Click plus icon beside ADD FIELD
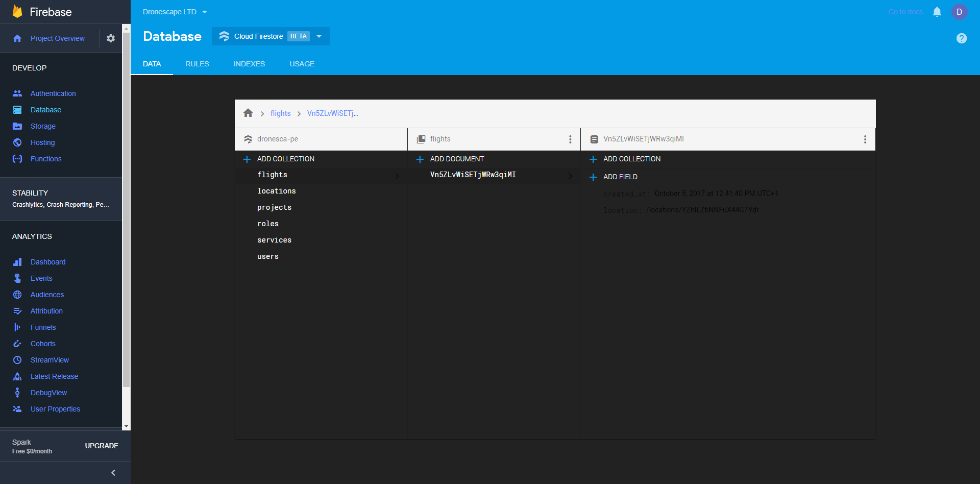Image resolution: width=980 pixels, height=484 pixels. point(593,177)
